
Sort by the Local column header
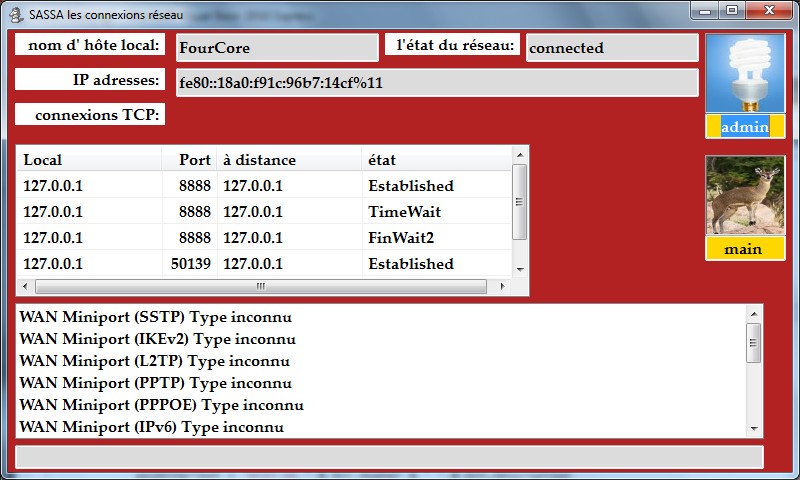pos(88,160)
